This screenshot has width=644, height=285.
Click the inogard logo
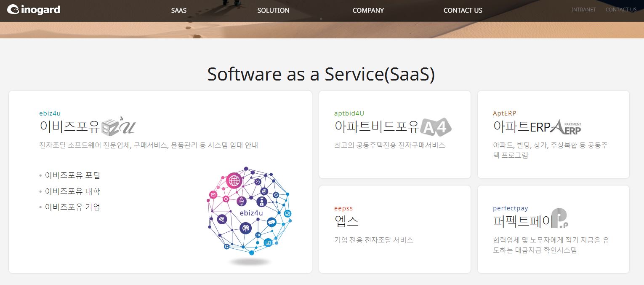(34, 10)
